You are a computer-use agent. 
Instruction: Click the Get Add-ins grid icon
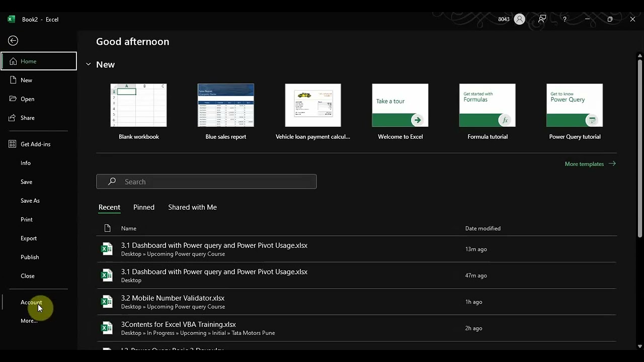coord(13,144)
